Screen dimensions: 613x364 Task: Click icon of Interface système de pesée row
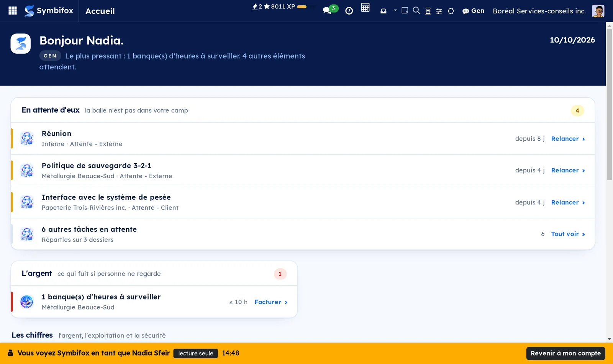coord(27,202)
